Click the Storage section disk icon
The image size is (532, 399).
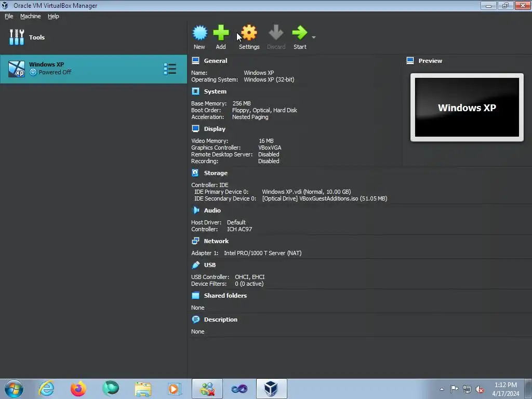195,172
